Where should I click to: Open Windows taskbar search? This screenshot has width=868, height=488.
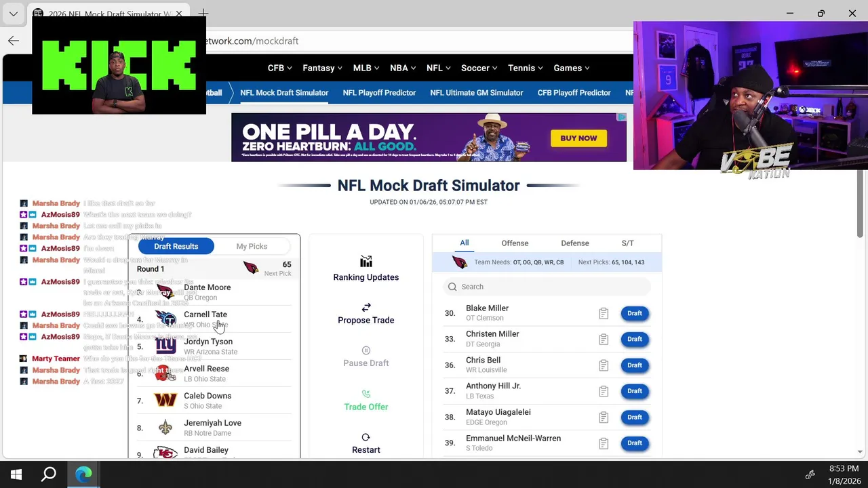pyautogui.click(x=49, y=474)
